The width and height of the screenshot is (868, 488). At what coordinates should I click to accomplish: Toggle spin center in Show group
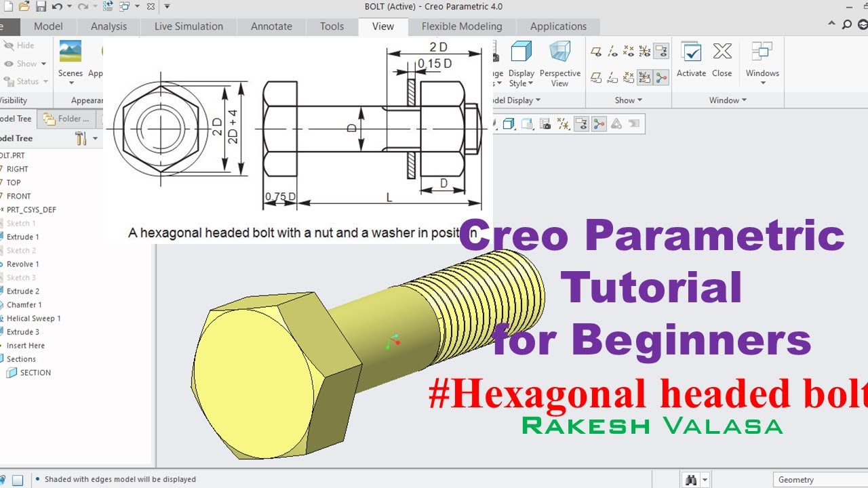661,78
